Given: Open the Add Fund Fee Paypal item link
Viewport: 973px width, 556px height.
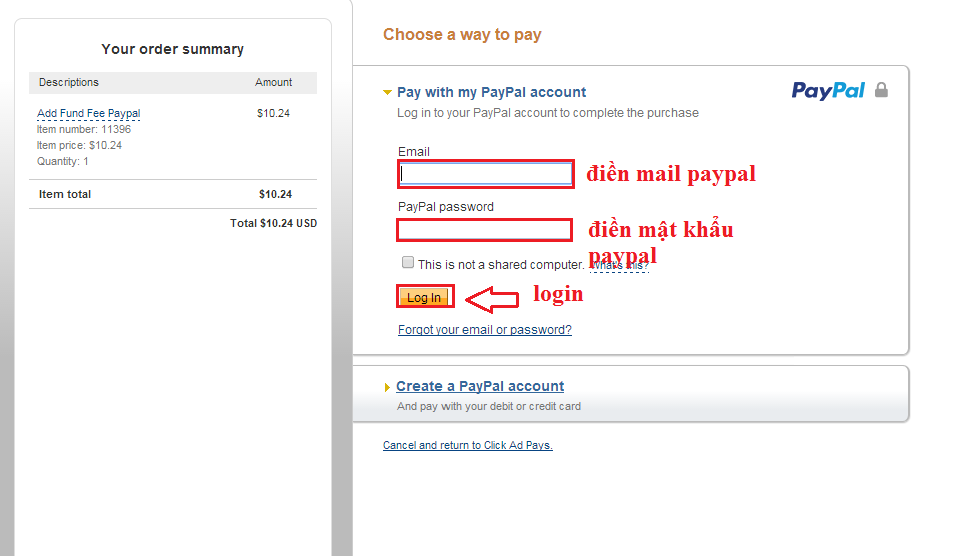Looking at the screenshot, I should [x=89, y=113].
